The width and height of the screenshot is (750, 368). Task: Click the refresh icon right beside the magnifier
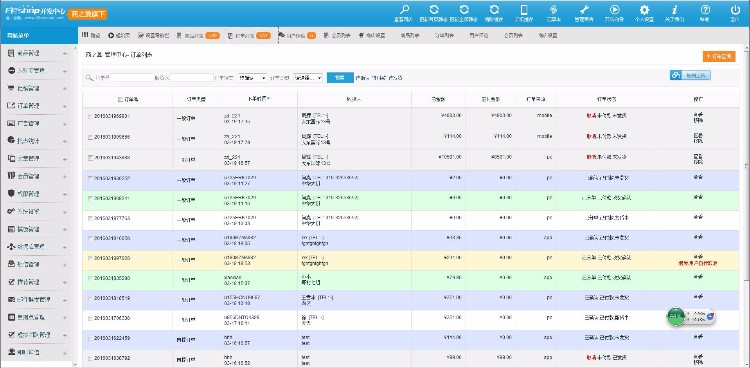(x=434, y=10)
